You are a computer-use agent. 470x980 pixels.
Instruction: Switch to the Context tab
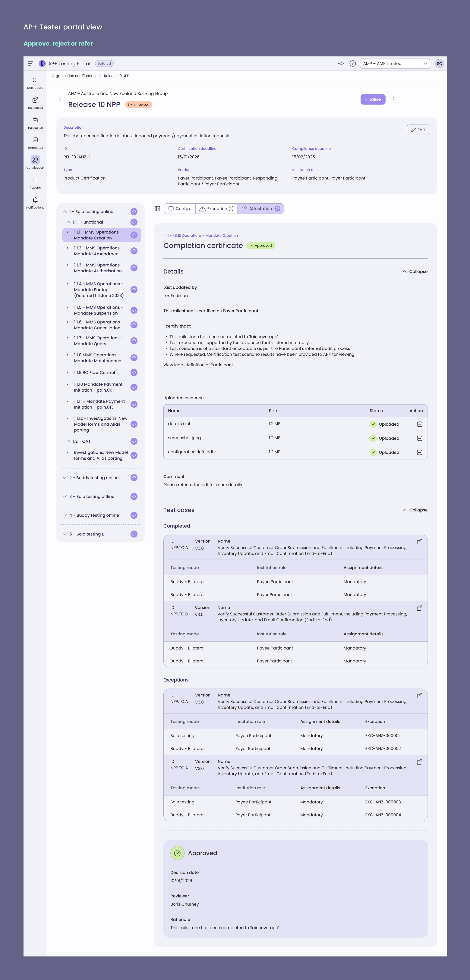coord(180,208)
